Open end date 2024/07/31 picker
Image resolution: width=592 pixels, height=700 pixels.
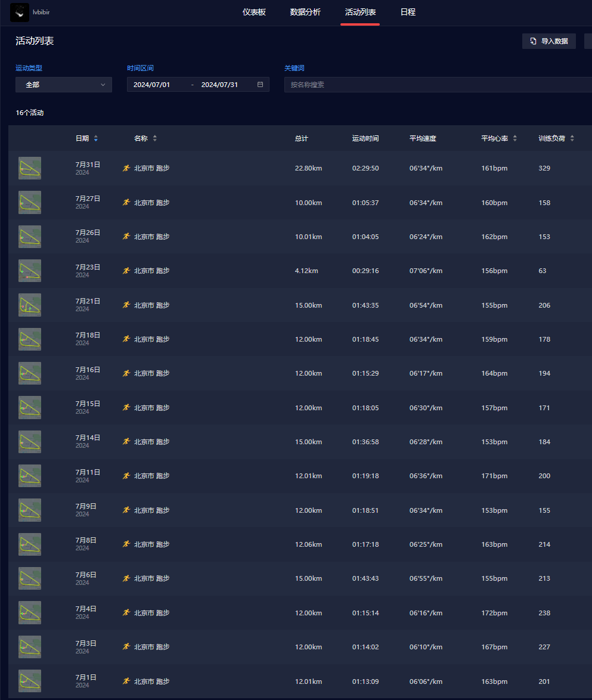[219, 85]
